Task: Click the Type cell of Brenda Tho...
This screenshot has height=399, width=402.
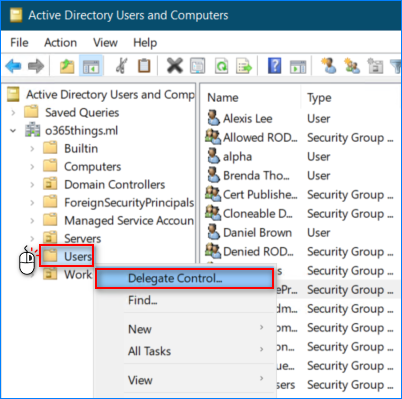Action: pos(319,175)
